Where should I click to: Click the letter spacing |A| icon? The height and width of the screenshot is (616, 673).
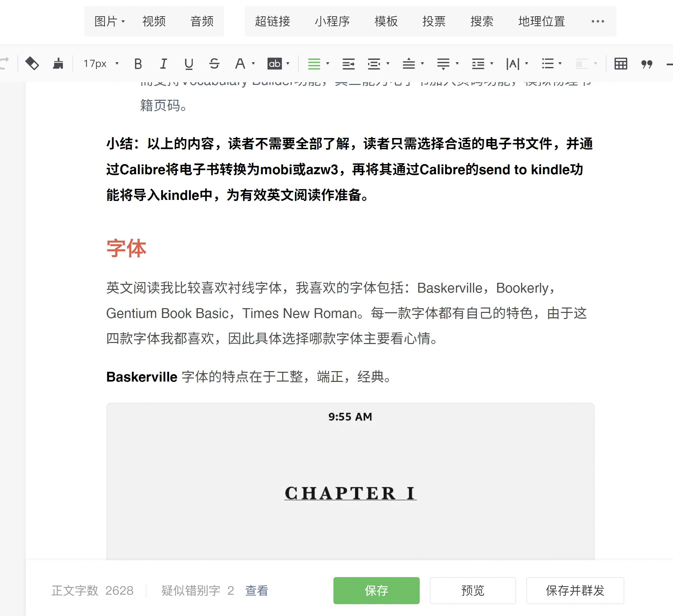pyautogui.click(x=513, y=64)
